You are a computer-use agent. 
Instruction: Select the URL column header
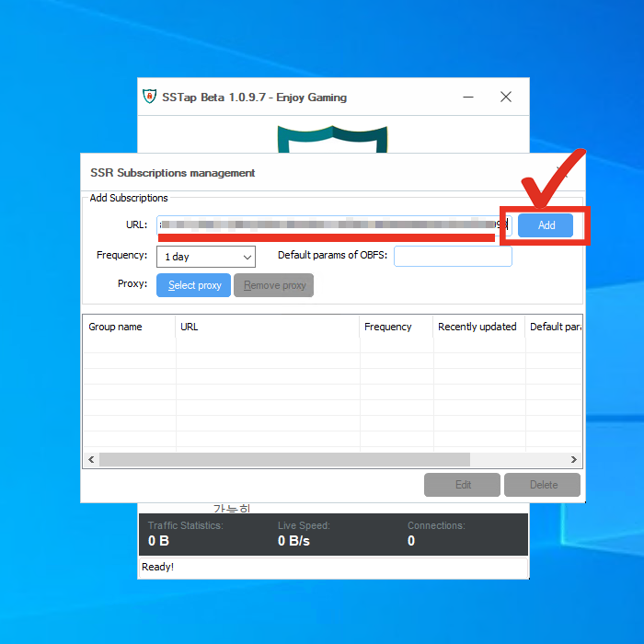pos(268,327)
